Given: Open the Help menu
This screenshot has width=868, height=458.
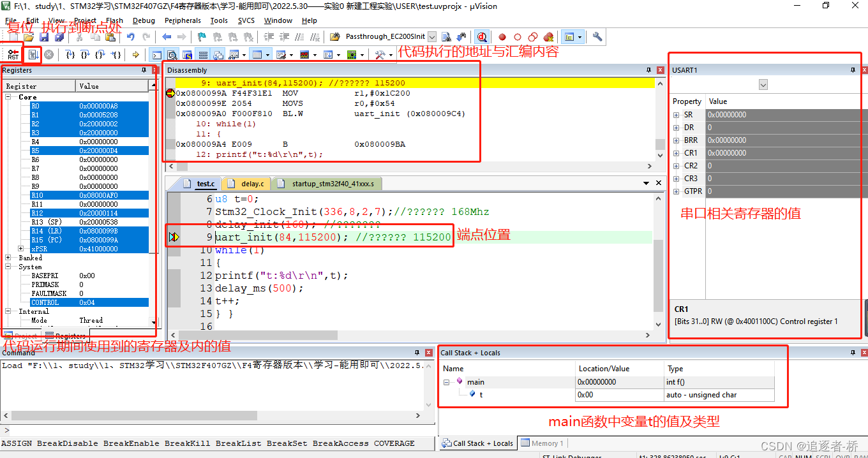Looking at the screenshot, I should click(310, 20).
